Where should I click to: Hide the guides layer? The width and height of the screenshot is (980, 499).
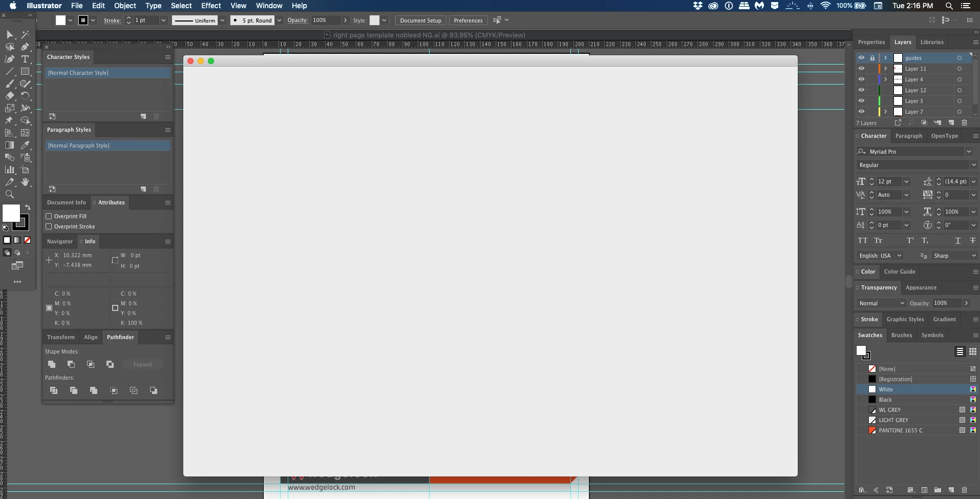pos(861,58)
